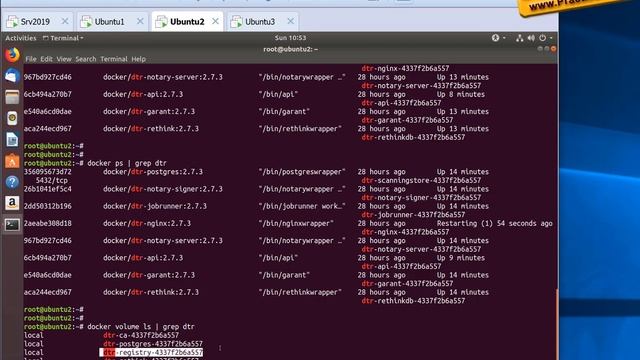Image resolution: width=640 pixels, height=360 pixels.
Task: Click the 'docker volume ls | grep dtr' command
Action: coord(141,327)
